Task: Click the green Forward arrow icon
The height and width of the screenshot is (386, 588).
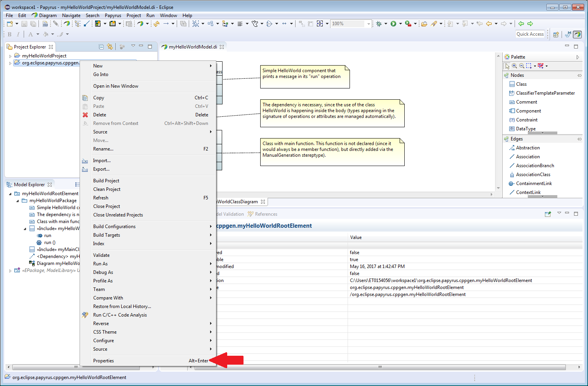Action: tap(530, 24)
